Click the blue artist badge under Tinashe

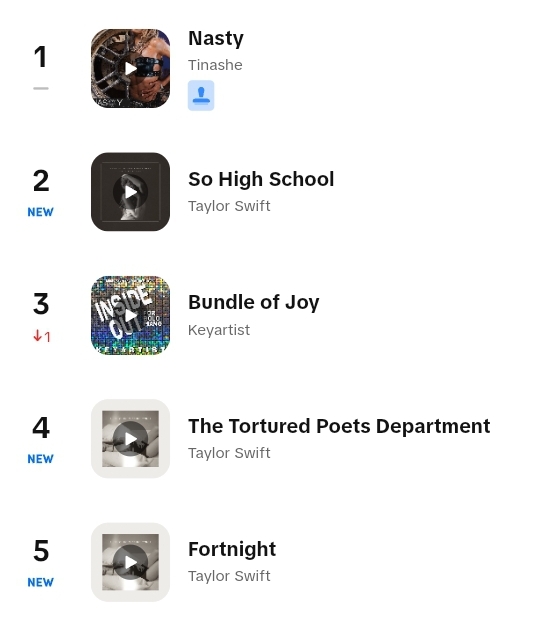pos(201,96)
